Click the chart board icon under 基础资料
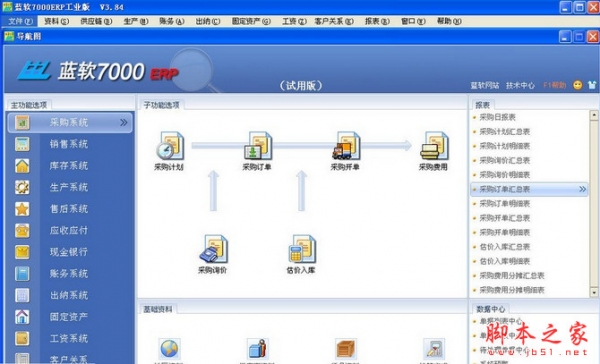 434,349
